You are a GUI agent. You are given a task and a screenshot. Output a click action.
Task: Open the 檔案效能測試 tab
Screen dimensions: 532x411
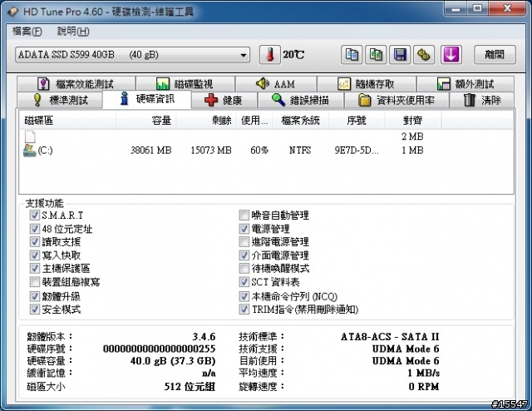point(76,83)
